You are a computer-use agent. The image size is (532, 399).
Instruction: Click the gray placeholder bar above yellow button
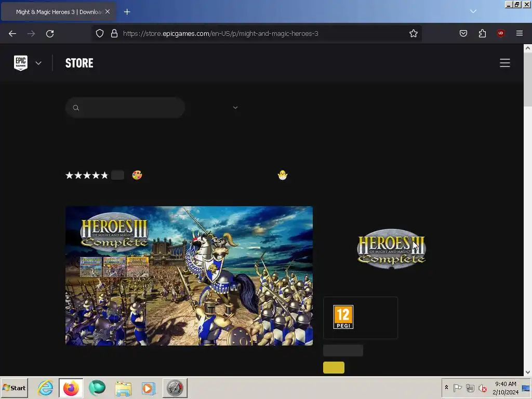(x=343, y=350)
